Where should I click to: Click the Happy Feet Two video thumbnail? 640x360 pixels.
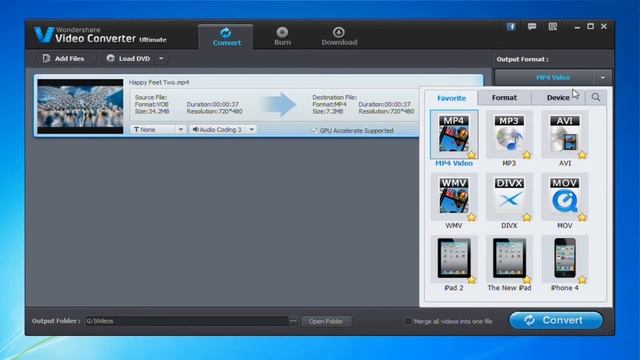[x=80, y=106]
